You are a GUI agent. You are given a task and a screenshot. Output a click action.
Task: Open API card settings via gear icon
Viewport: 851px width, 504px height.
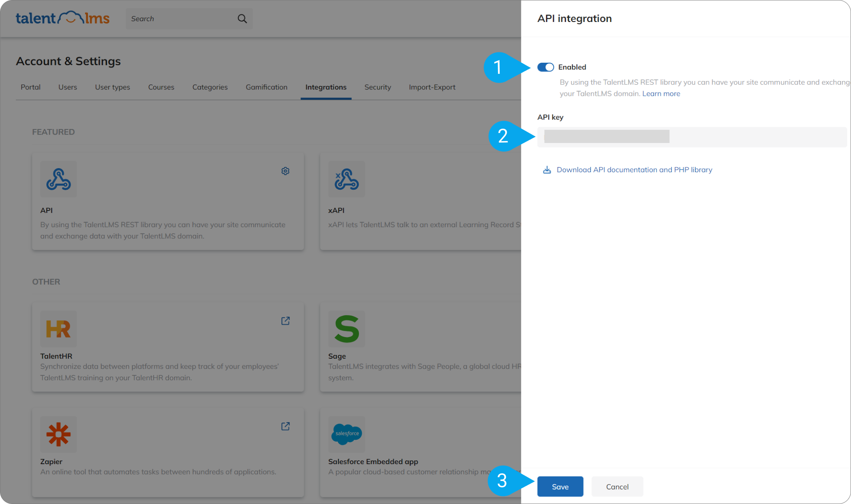tap(285, 171)
